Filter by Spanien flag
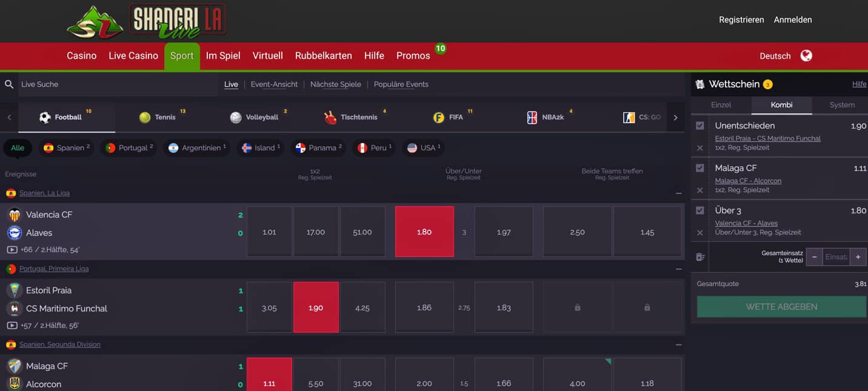This screenshot has height=391, width=868. coord(48,148)
